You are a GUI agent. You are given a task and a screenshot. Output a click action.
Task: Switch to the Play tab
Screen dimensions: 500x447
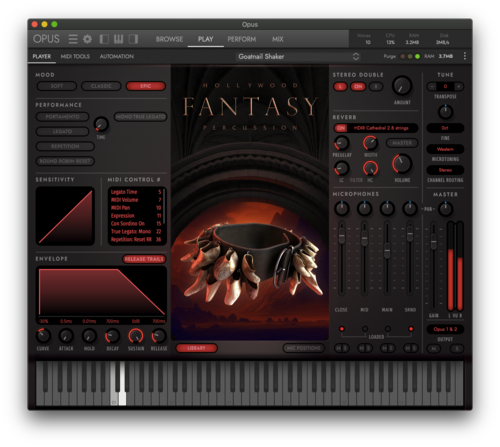[x=205, y=39]
